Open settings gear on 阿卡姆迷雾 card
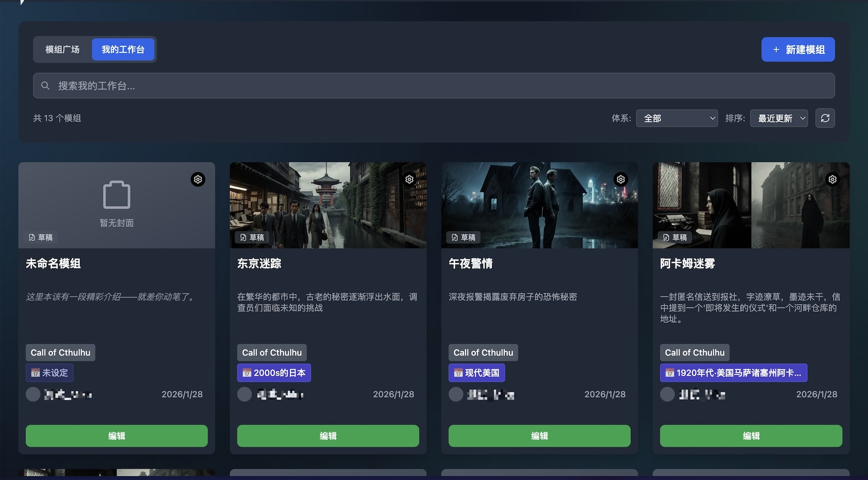 (x=832, y=179)
